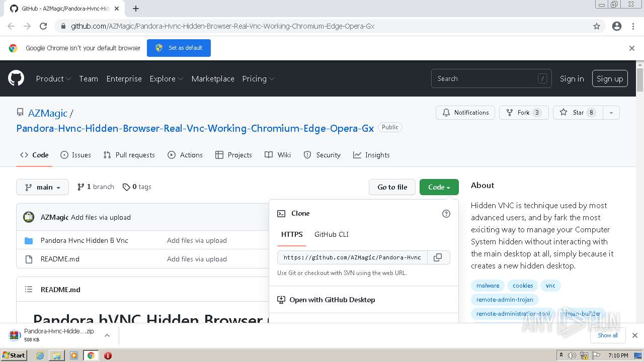Click the red stop icon in taskbar
The width and height of the screenshot is (644, 362).
click(x=108, y=355)
